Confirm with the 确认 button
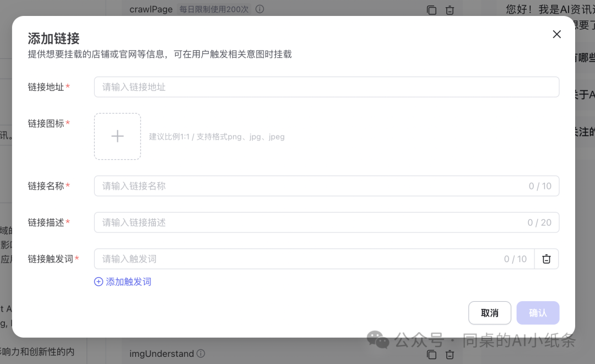This screenshot has height=364, width=595. point(538,313)
